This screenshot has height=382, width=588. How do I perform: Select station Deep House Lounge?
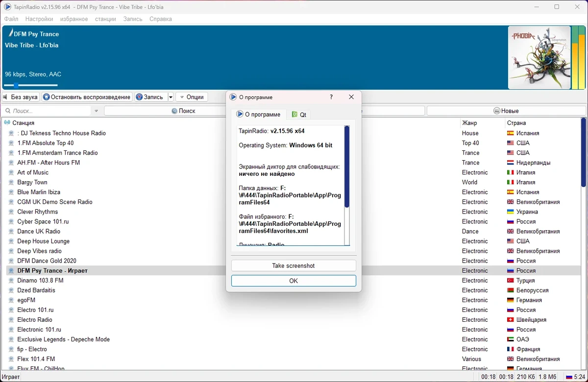tap(44, 241)
